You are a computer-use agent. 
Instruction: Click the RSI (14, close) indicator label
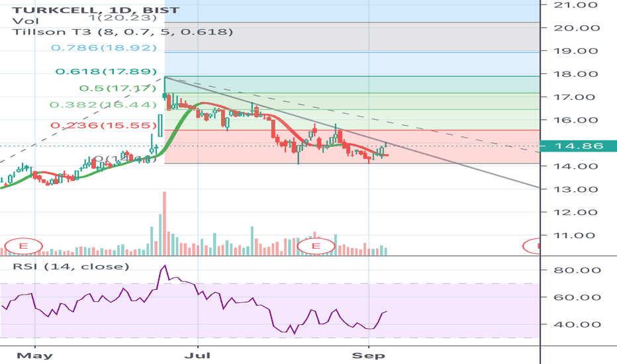pyautogui.click(x=71, y=267)
